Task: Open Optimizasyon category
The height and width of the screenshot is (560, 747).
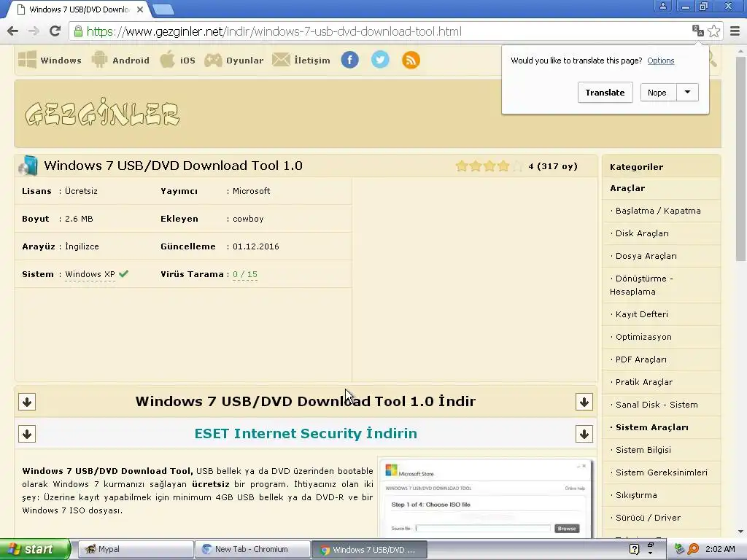Action: (x=643, y=337)
